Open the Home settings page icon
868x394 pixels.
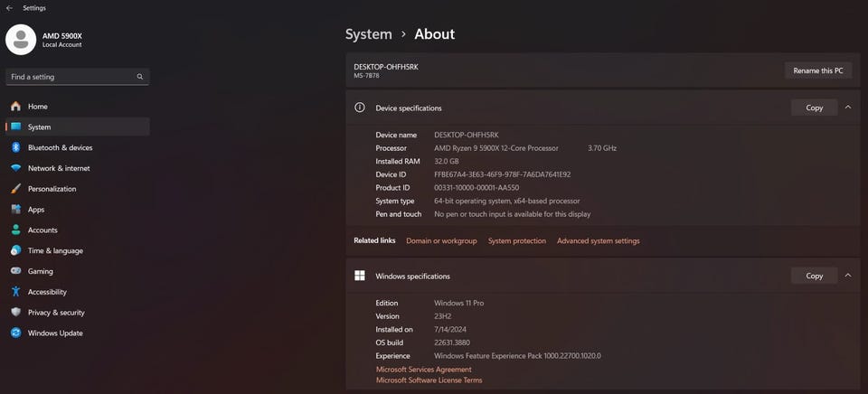[15, 107]
